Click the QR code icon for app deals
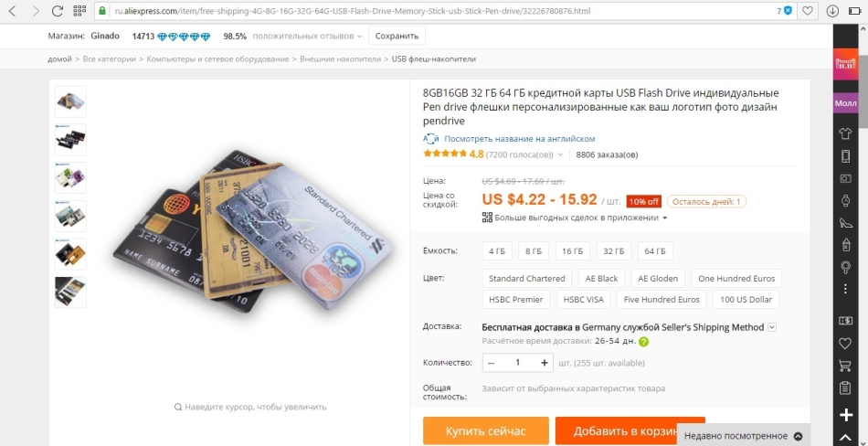The image size is (868, 446). coord(487,218)
